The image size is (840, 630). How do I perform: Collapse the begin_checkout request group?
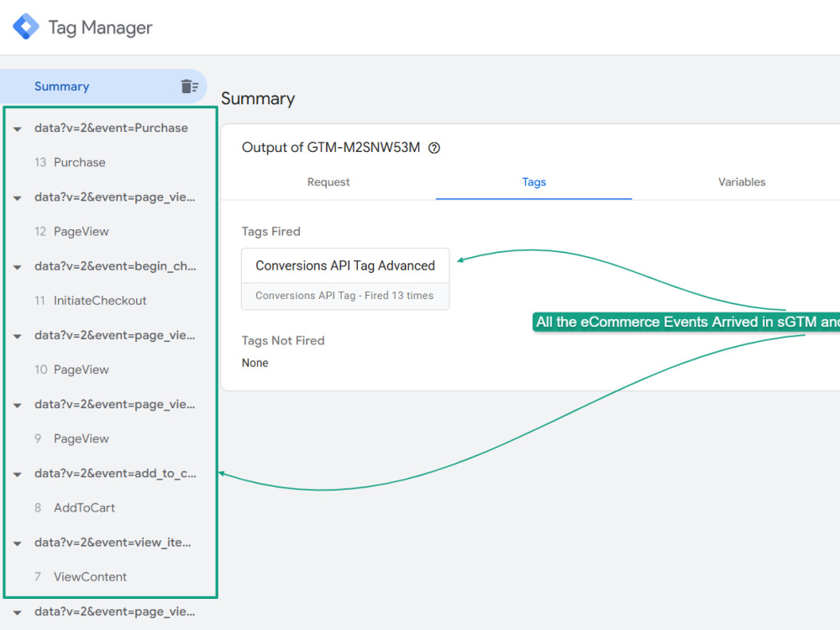click(x=18, y=267)
